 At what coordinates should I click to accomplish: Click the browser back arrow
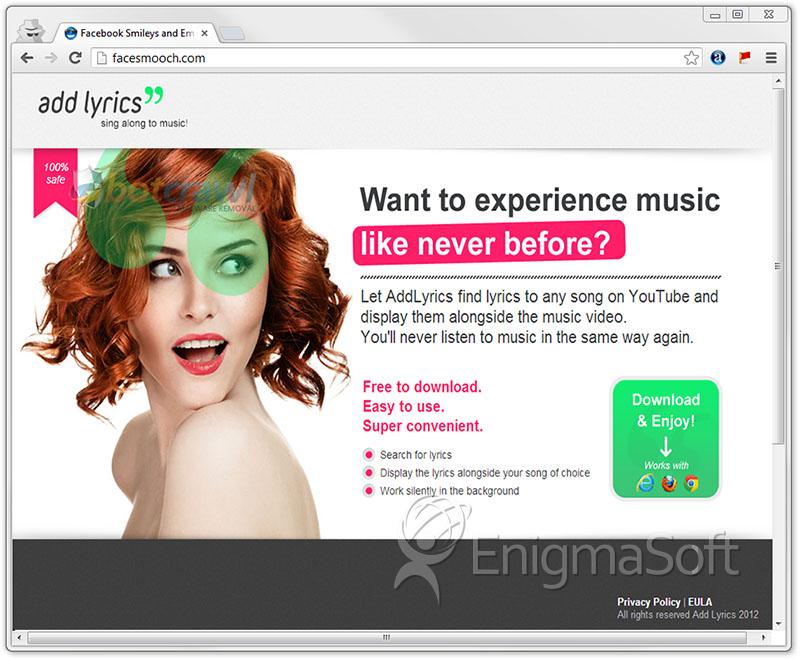[27, 58]
